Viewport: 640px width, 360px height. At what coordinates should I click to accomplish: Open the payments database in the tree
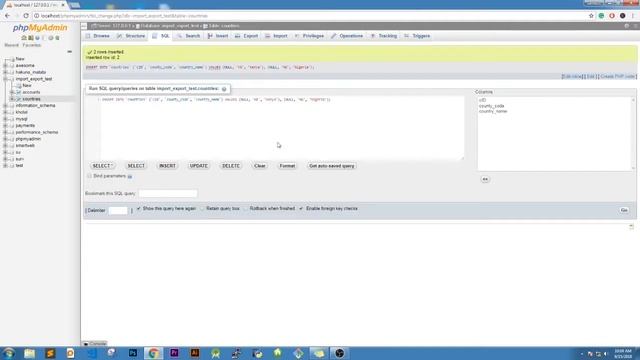point(25,126)
